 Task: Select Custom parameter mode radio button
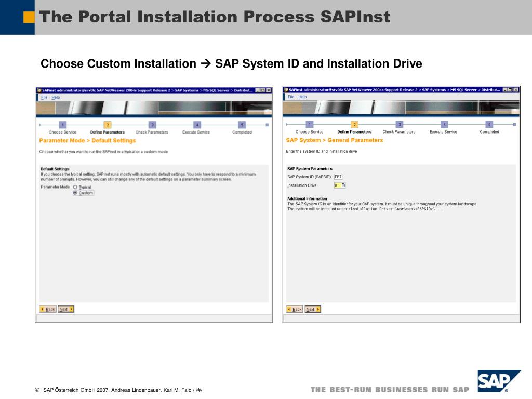(75, 193)
